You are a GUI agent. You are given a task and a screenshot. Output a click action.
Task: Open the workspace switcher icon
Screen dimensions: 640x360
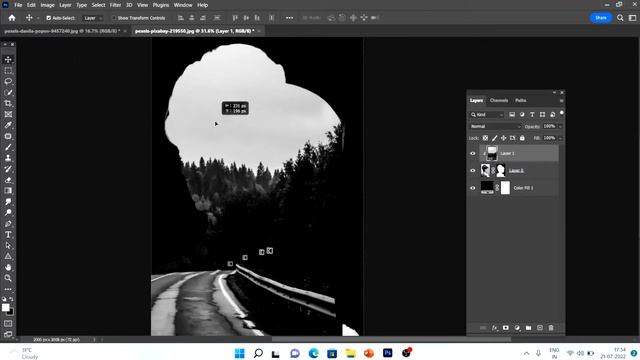point(632,18)
